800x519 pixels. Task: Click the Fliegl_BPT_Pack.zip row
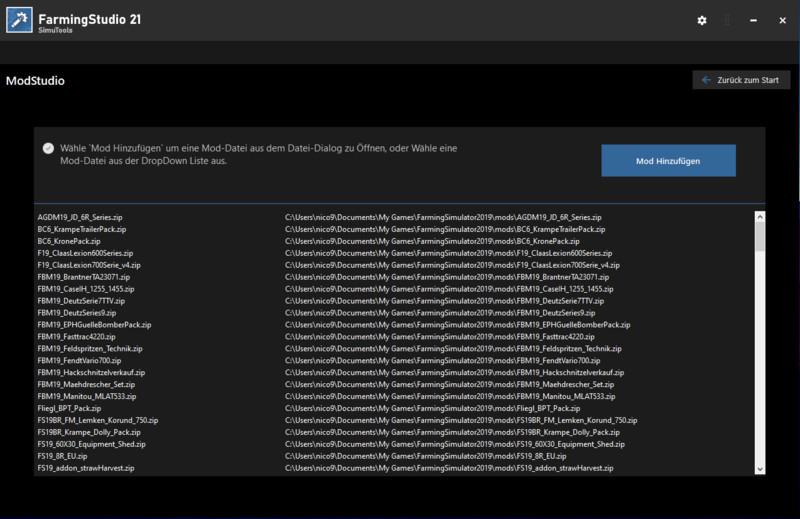tap(69, 408)
